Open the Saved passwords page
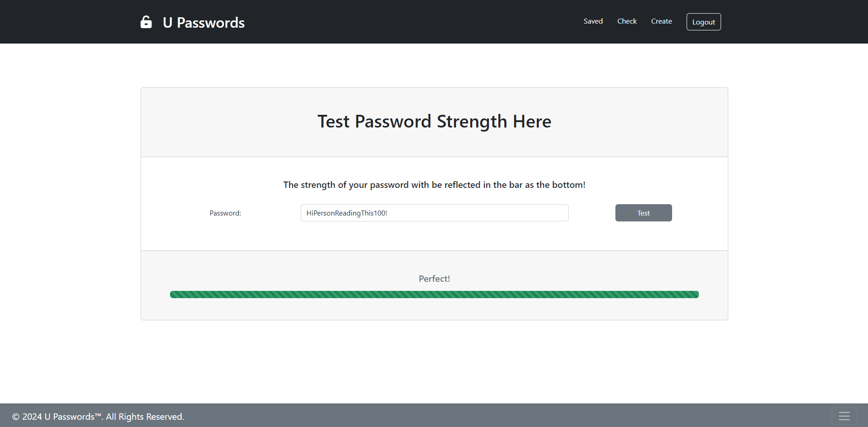The image size is (868, 427). [593, 21]
